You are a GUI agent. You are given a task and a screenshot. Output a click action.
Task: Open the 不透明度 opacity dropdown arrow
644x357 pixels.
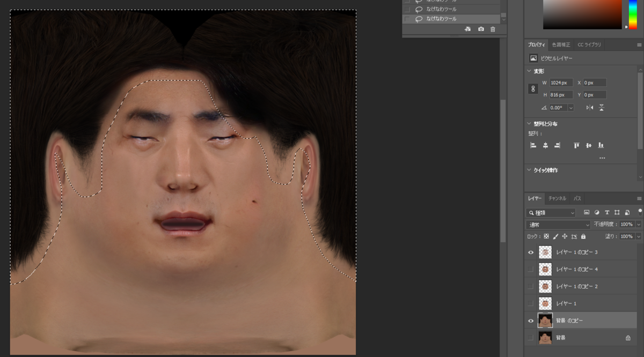coord(639,225)
